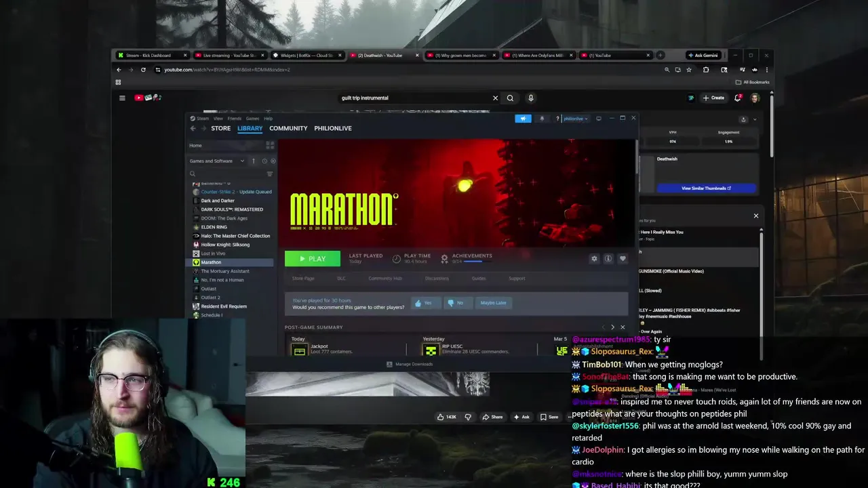Open Chrome extensions puzzle icon

(x=706, y=70)
